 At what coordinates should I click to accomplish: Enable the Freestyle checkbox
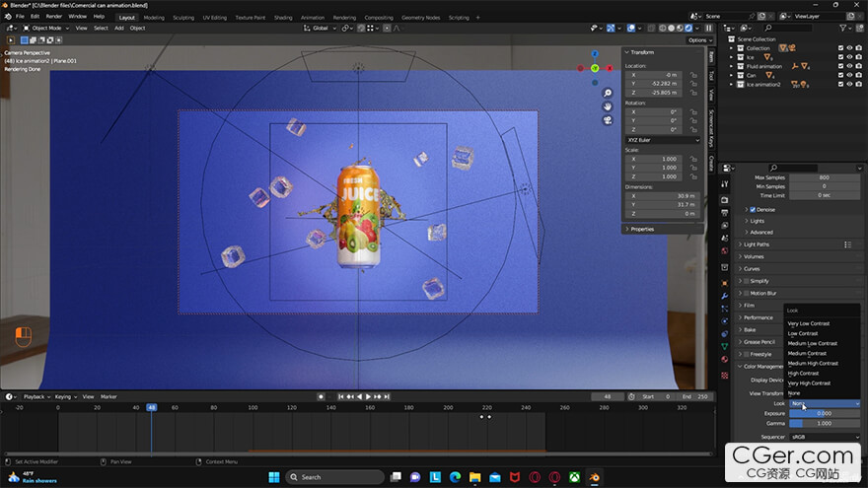(x=747, y=354)
